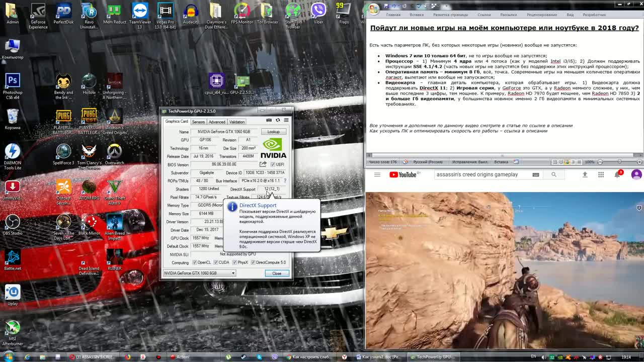
Task: Click the YouTube on-screen keyboard icon
Action: pos(536,174)
